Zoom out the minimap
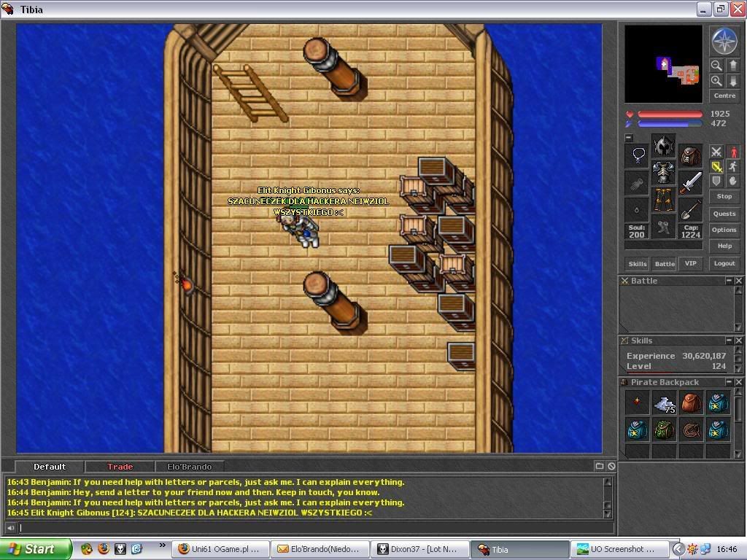This screenshot has height=560, width=747. point(716,65)
